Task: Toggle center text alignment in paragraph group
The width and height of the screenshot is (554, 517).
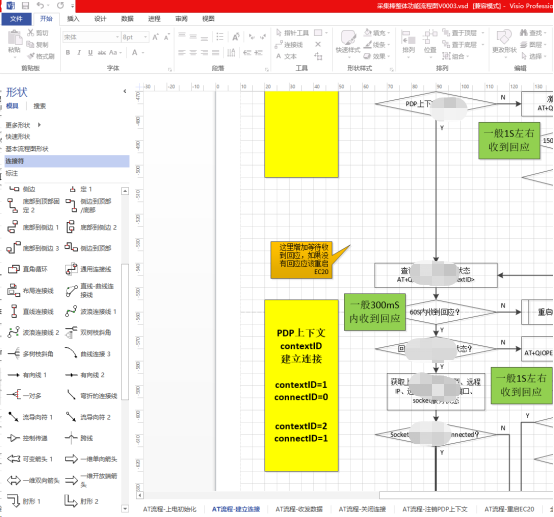Action: pyautogui.click(x=193, y=53)
